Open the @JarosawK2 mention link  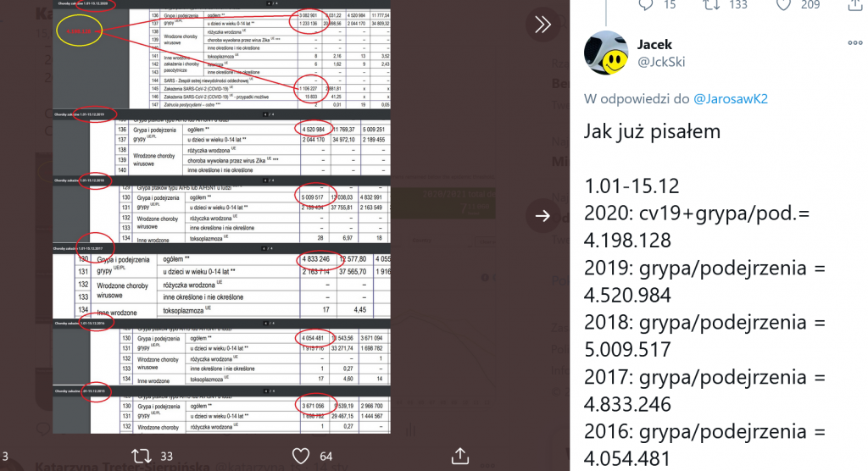coord(731,99)
